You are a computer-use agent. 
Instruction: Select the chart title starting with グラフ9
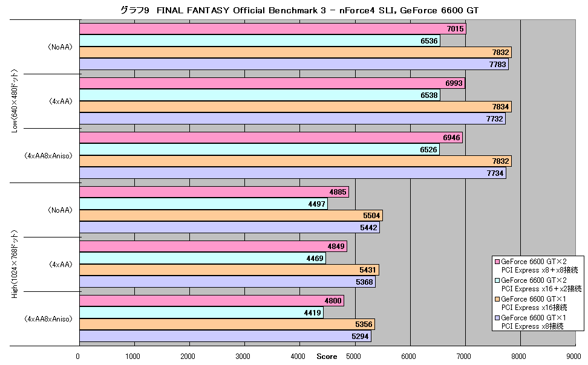click(299, 10)
